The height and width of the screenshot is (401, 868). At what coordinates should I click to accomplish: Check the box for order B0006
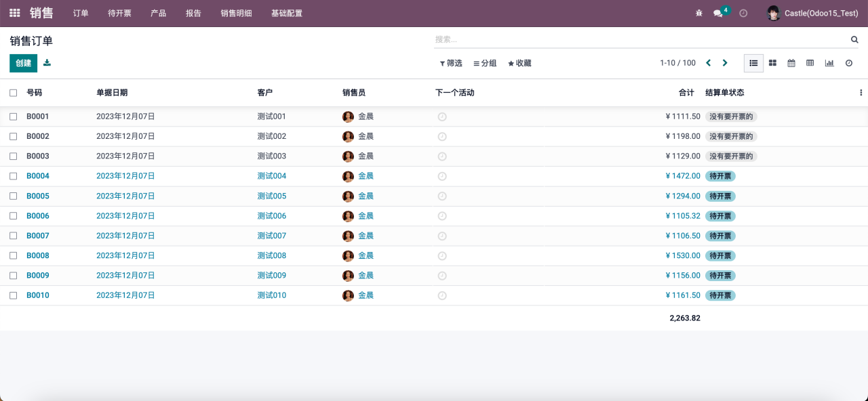click(13, 216)
